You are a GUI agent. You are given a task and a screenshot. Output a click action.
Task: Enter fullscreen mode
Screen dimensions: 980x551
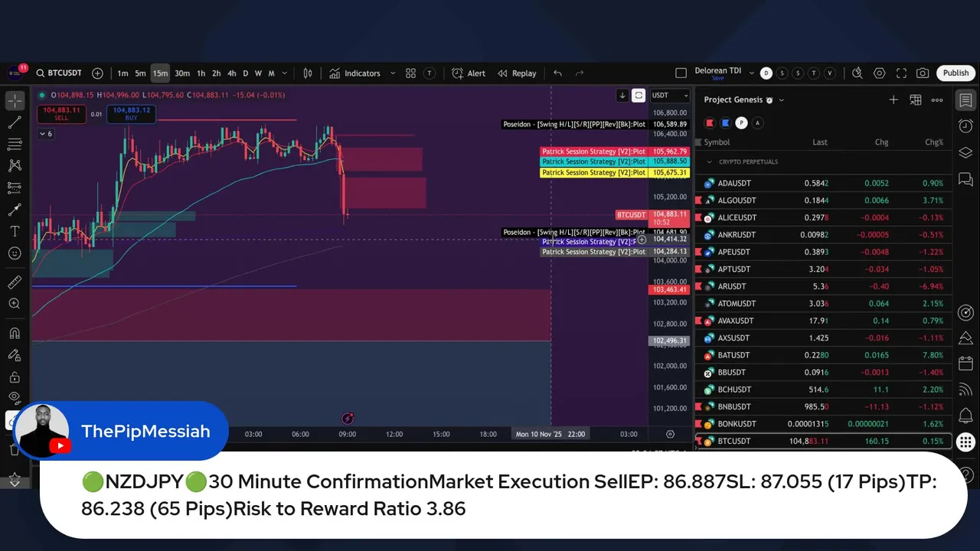(901, 73)
